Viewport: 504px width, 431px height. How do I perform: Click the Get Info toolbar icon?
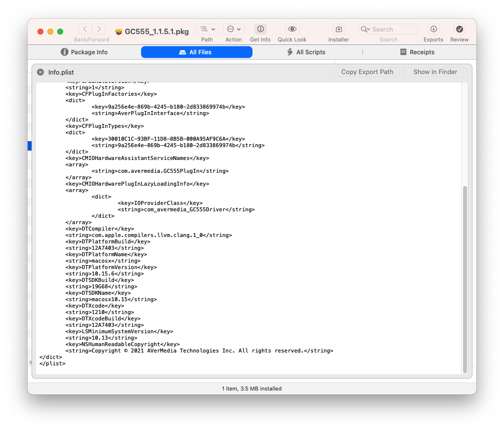point(260,29)
